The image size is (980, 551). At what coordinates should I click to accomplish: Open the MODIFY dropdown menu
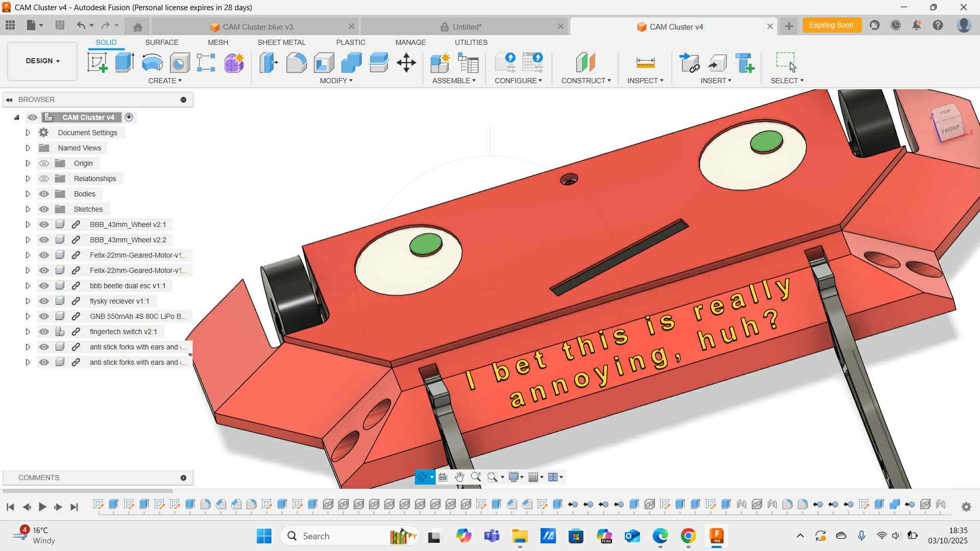pyautogui.click(x=336, y=81)
